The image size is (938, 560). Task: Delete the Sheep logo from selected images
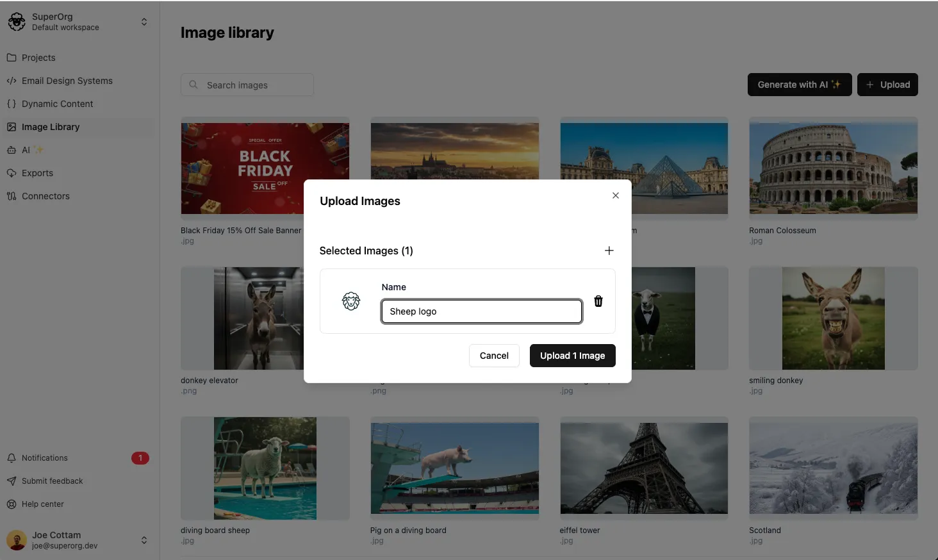(x=598, y=301)
